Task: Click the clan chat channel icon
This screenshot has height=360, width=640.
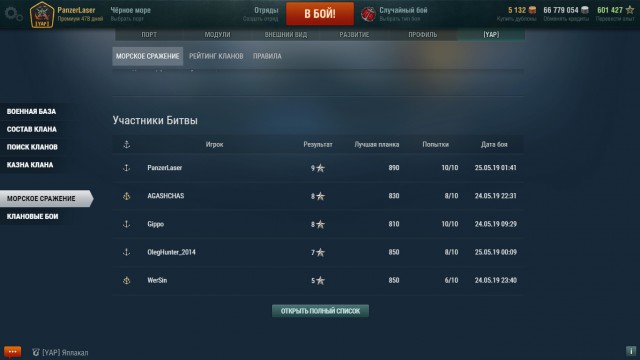Action: coord(36,352)
